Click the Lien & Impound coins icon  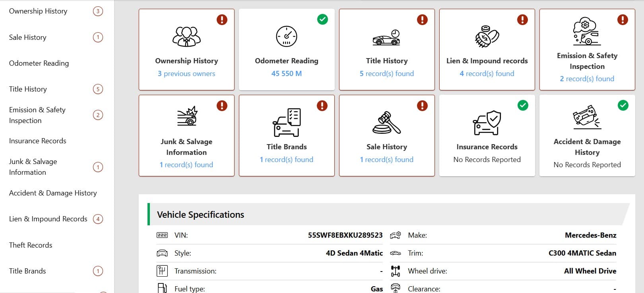pyautogui.click(x=487, y=37)
